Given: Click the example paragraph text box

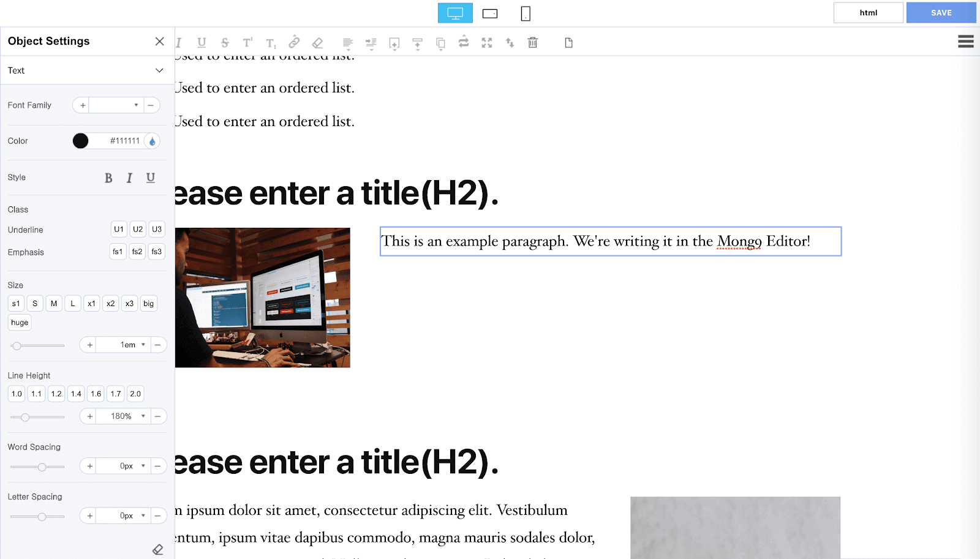Looking at the screenshot, I should (x=611, y=241).
